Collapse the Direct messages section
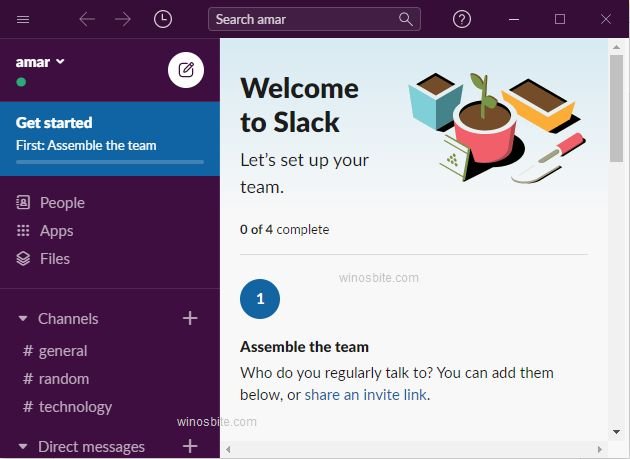 [23, 447]
